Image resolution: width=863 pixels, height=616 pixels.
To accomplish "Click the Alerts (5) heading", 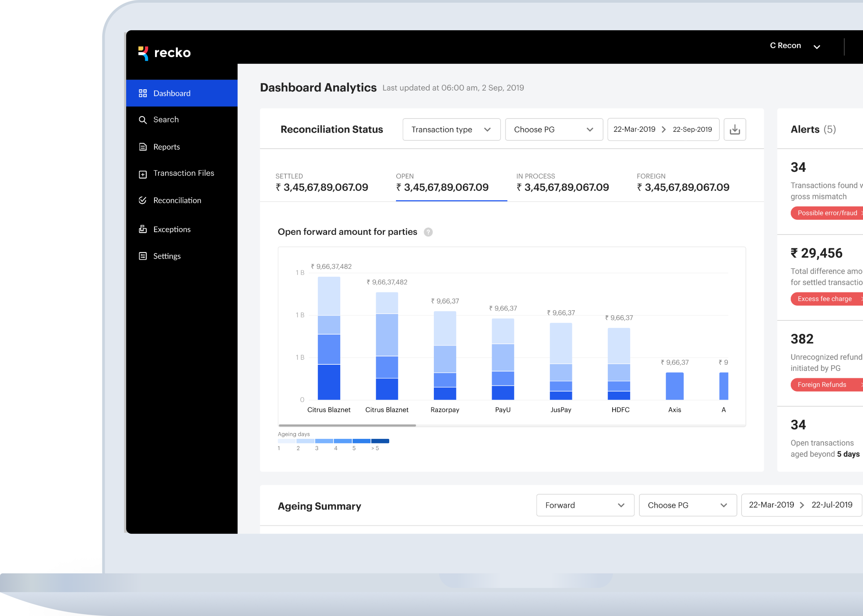I will click(x=813, y=130).
